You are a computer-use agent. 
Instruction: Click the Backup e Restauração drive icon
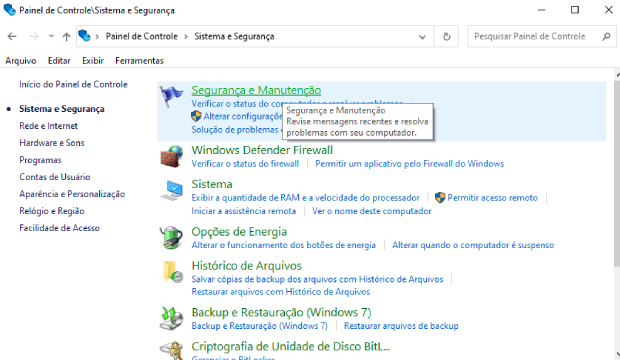pyautogui.click(x=172, y=318)
